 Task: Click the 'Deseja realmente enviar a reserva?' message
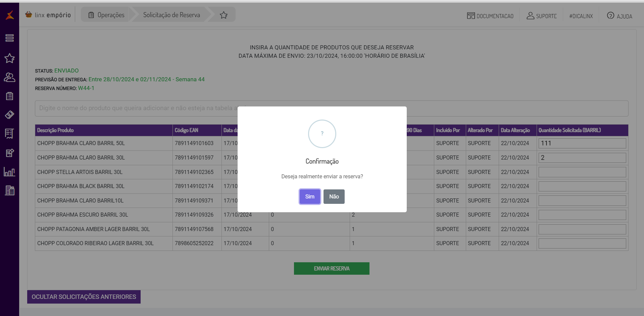[x=322, y=176]
